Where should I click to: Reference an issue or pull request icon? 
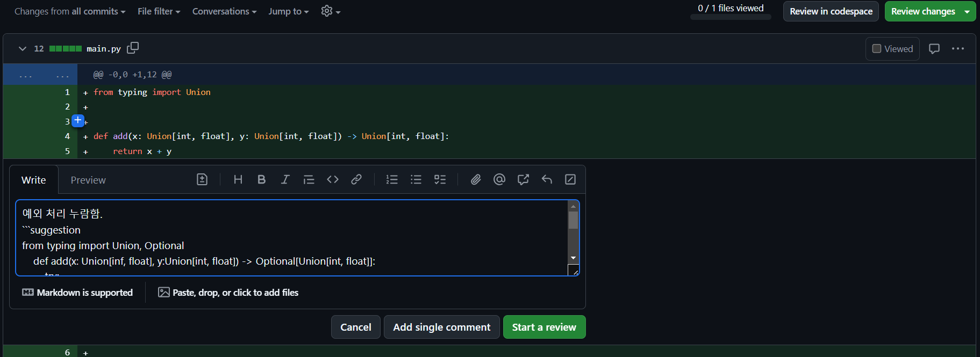tap(523, 179)
